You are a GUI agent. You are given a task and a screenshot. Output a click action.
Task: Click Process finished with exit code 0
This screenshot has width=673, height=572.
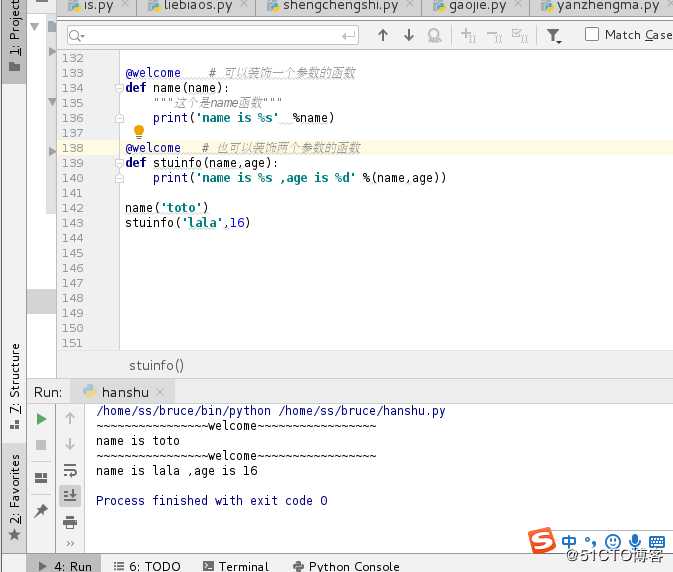point(212,501)
